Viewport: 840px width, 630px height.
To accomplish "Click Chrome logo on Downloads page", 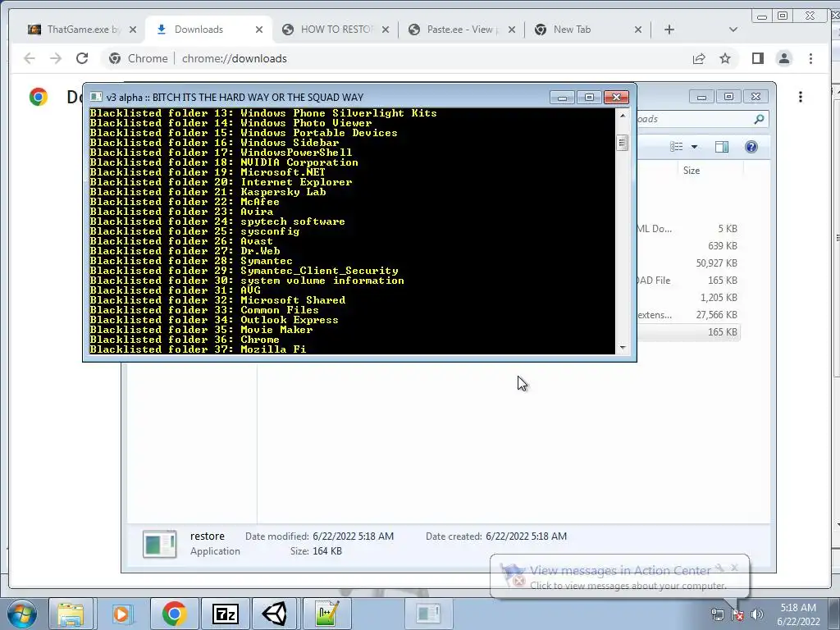I will (39, 97).
